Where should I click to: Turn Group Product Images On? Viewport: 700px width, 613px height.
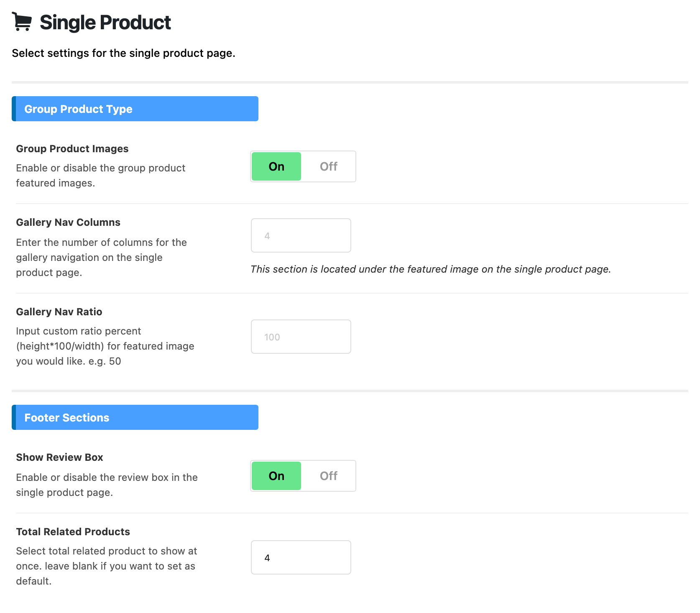276,166
